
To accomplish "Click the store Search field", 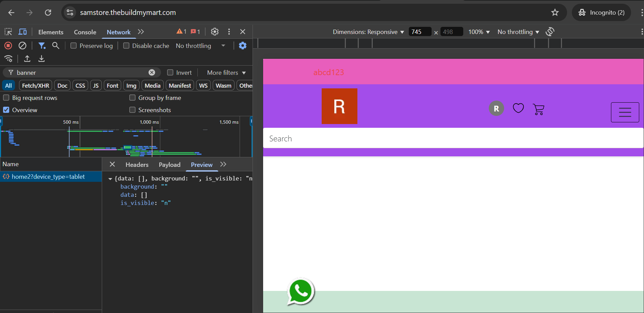I will tap(453, 138).
